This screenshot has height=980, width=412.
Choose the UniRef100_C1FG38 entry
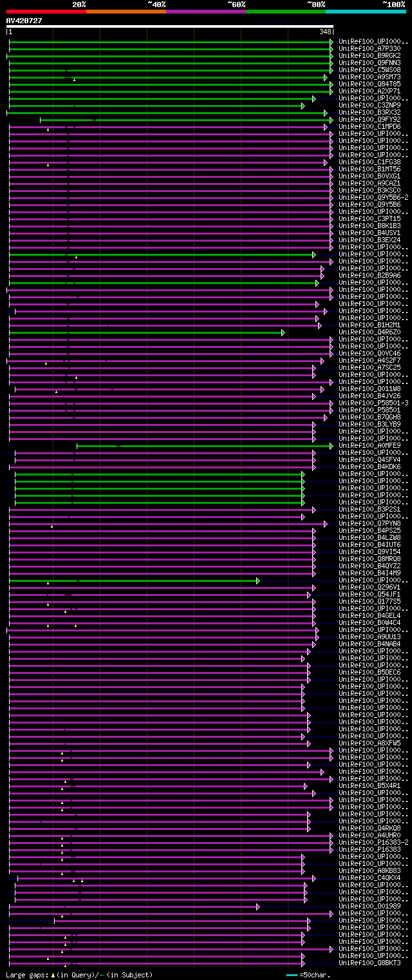click(370, 162)
